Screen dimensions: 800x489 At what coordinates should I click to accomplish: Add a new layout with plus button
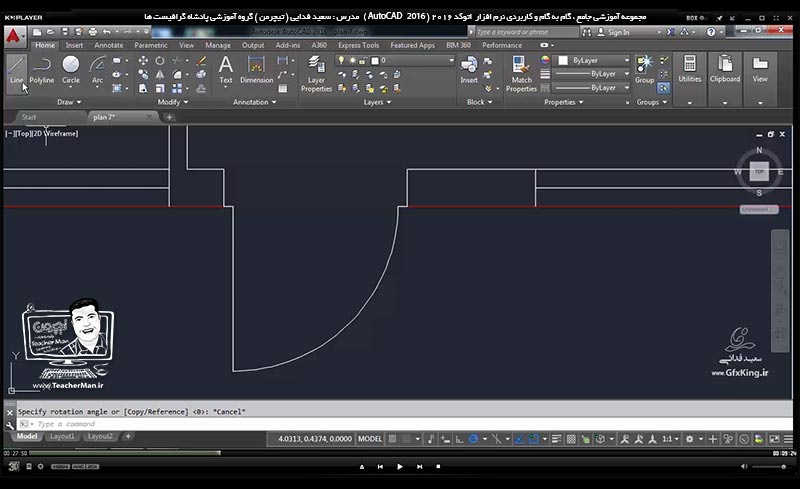click(128, 436)
